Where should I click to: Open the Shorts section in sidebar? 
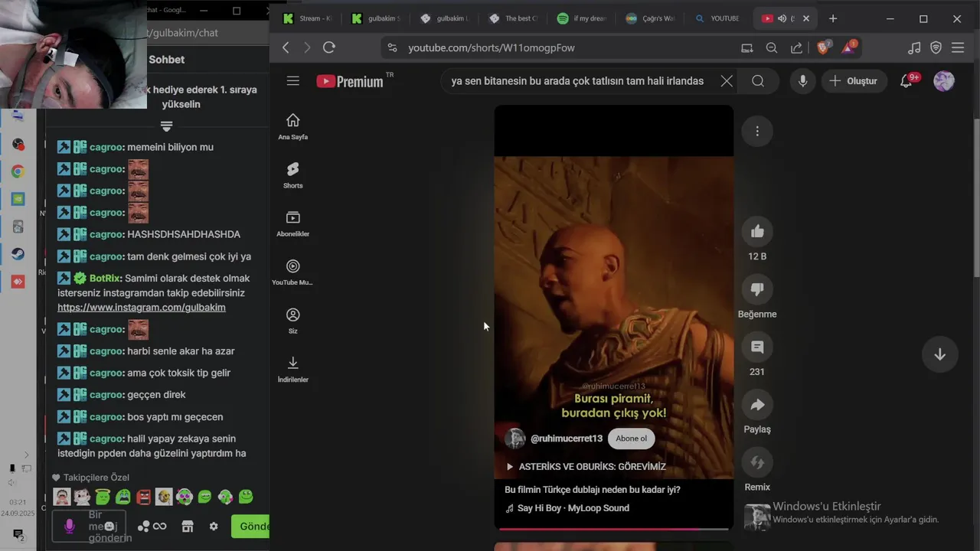tap(292, 175)
